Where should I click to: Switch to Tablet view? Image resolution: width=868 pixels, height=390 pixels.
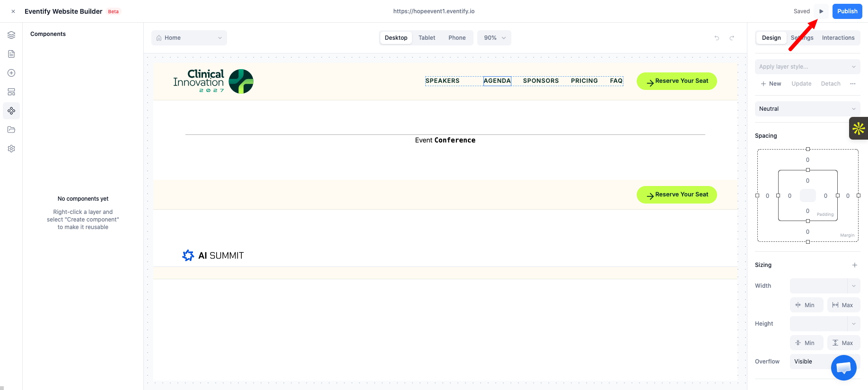pos(427,38)
